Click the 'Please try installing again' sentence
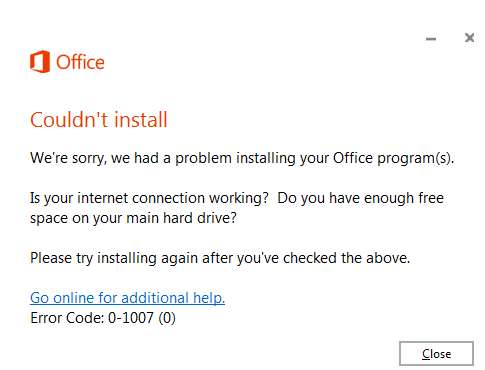The width and height of the screenshot is (485, 370). pyautogui.click(x=220, y=258)
